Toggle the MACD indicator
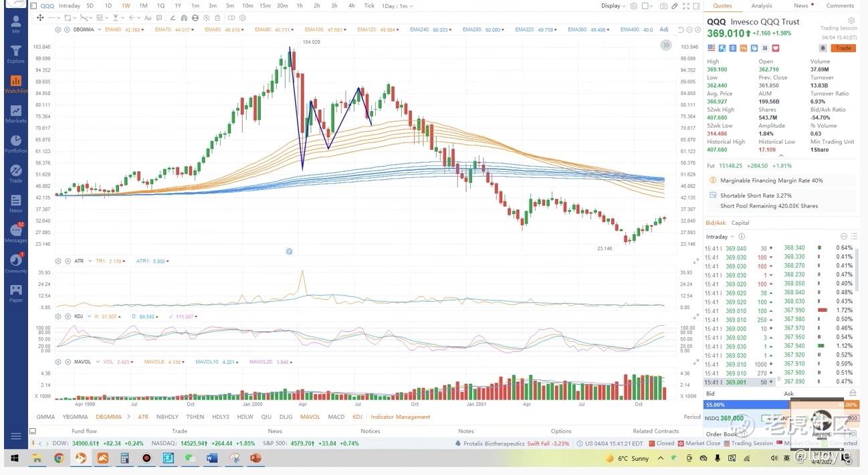The height and width of the screenshot is (475, 868). click(336, 417)
